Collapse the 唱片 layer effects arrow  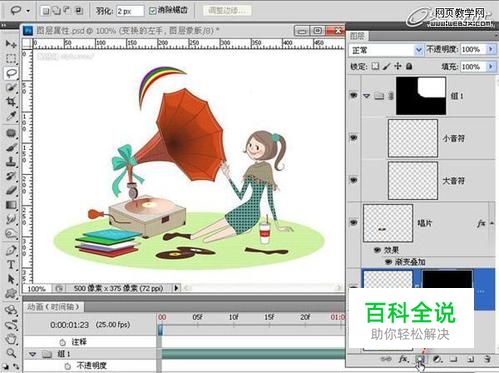(x=492, y=223)
